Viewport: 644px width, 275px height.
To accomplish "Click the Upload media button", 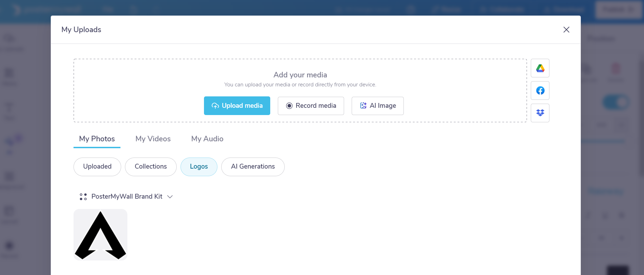I will click(237, 106).
